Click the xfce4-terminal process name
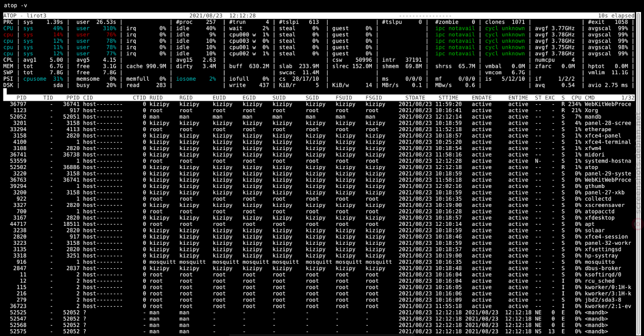The height and width of the screenshot is (336, 644). point(608,142)
